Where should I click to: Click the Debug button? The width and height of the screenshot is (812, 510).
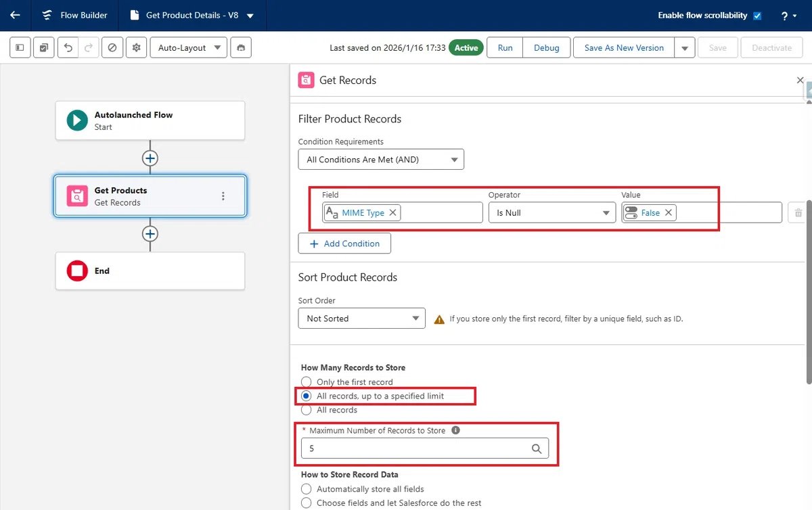point(547,48)
